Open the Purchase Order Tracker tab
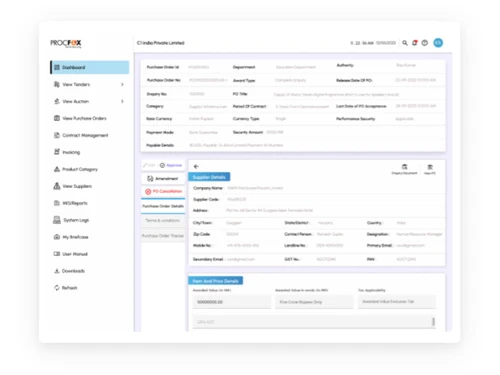The image size is (500, 375). (x=163, y=236)
